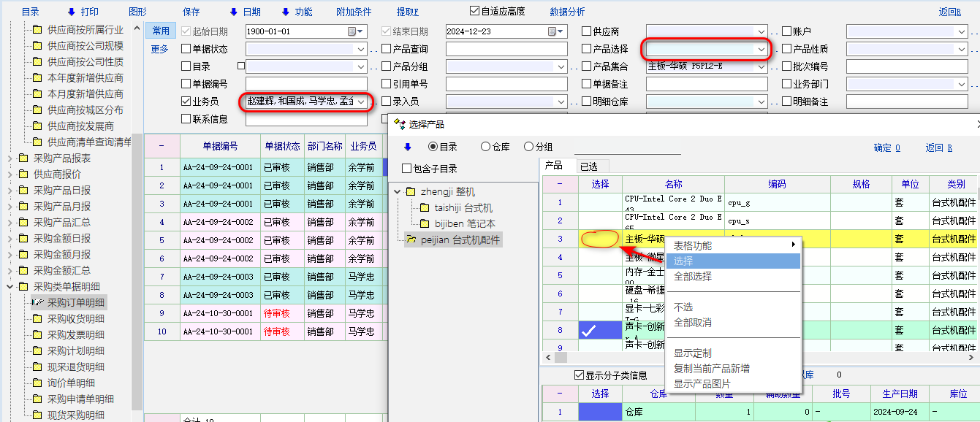Open the calendar picker for 起始日期
The width and height of the screenshot is (980, 422).
(352, 31)
